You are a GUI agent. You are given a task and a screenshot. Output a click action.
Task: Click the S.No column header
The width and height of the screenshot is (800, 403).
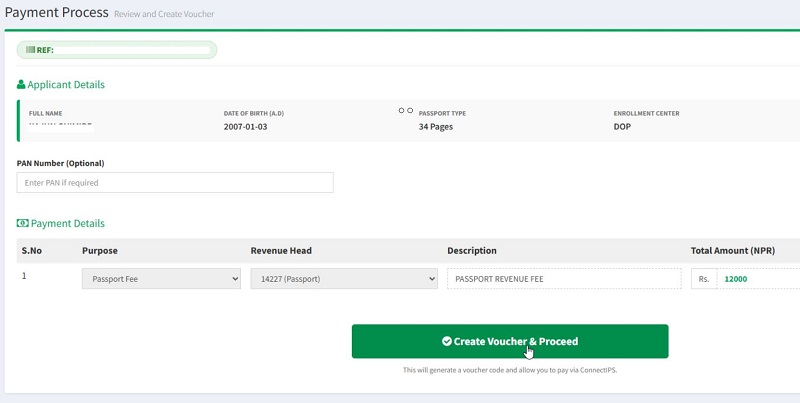[x=32, y=250]
